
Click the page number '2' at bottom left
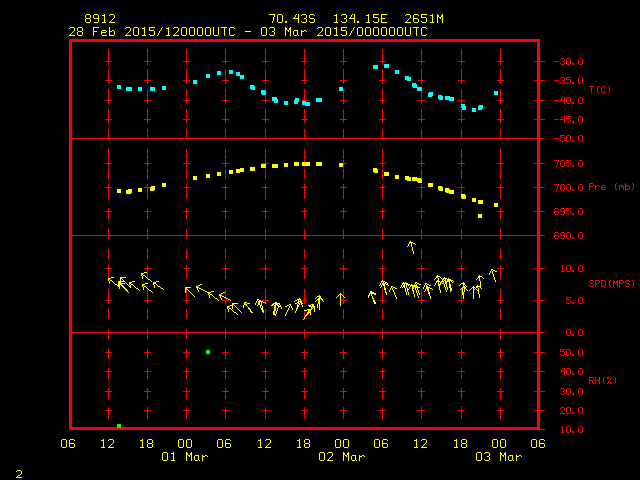tap(19, 474)
